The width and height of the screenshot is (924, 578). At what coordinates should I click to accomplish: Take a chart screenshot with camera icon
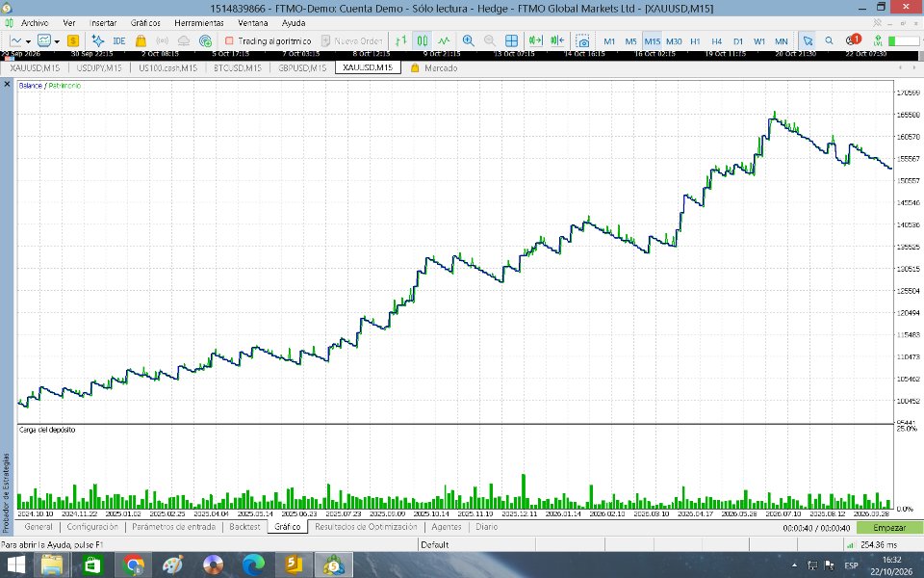pyautogui.click(x=583, y=41)
